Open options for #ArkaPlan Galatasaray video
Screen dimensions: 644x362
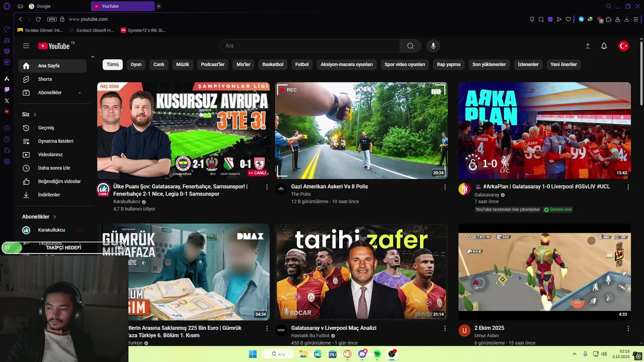click(x=628, y=187)
